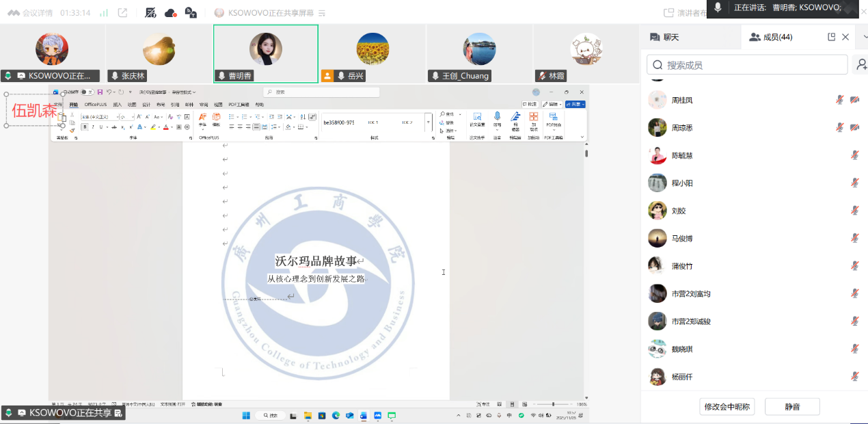Open the pop-out window icon beside timer

[123, 13]
